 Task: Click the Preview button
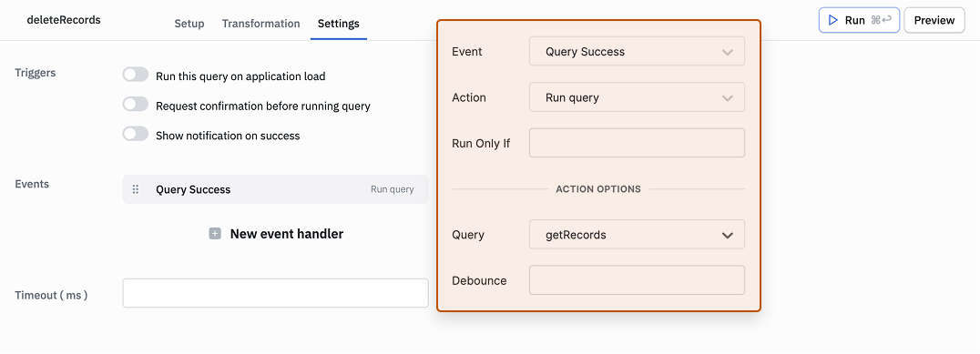click(934, 20)
